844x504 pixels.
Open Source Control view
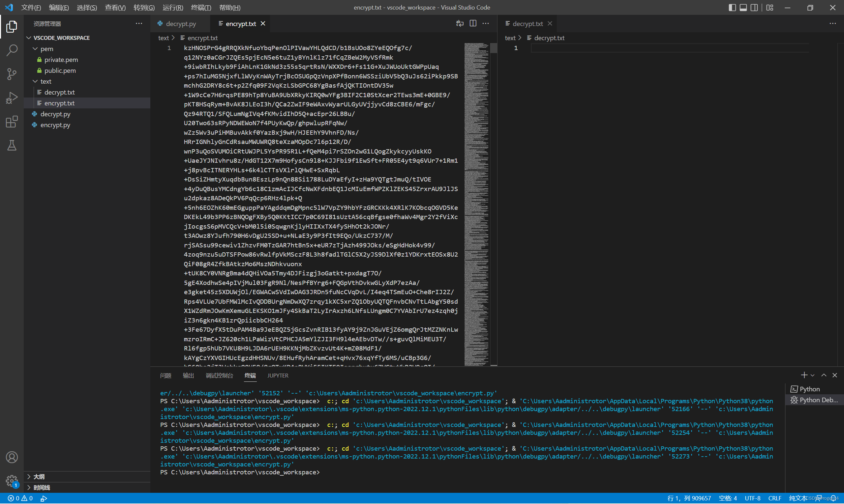click(12, 74)
